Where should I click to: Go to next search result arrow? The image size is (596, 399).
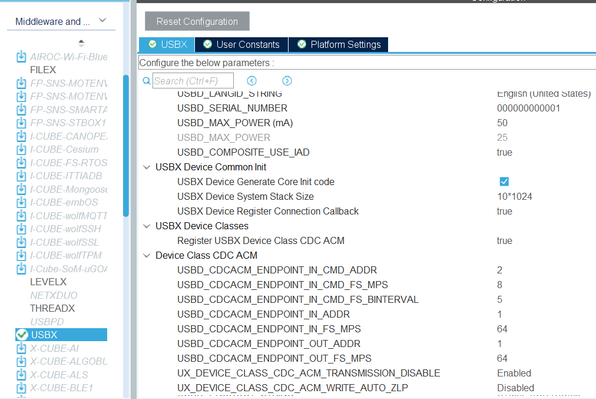(x=287, y=81)
